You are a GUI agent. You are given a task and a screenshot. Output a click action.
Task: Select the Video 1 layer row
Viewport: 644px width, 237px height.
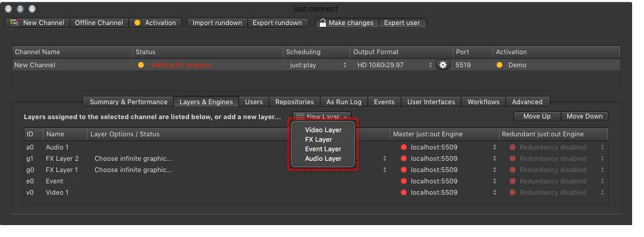click(x=316, y=192)
